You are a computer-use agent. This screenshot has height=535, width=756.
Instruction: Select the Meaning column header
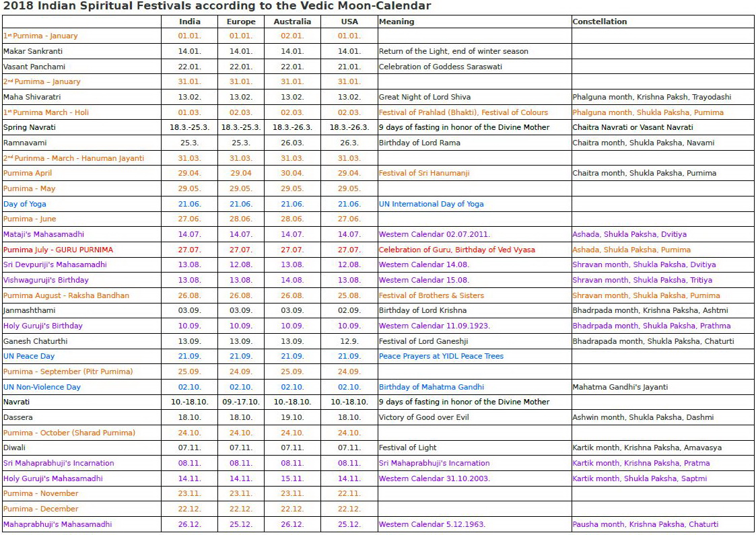click(397, 22)
